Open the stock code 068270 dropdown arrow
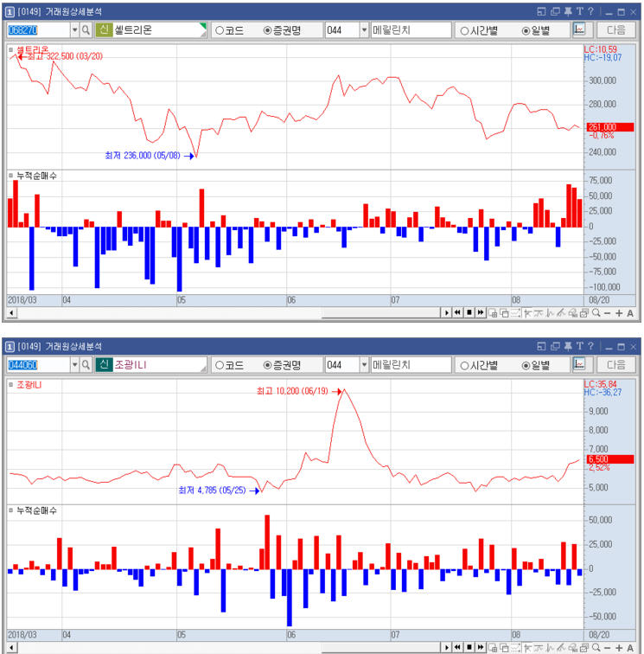The image size is (644, 654). (74, 30)
